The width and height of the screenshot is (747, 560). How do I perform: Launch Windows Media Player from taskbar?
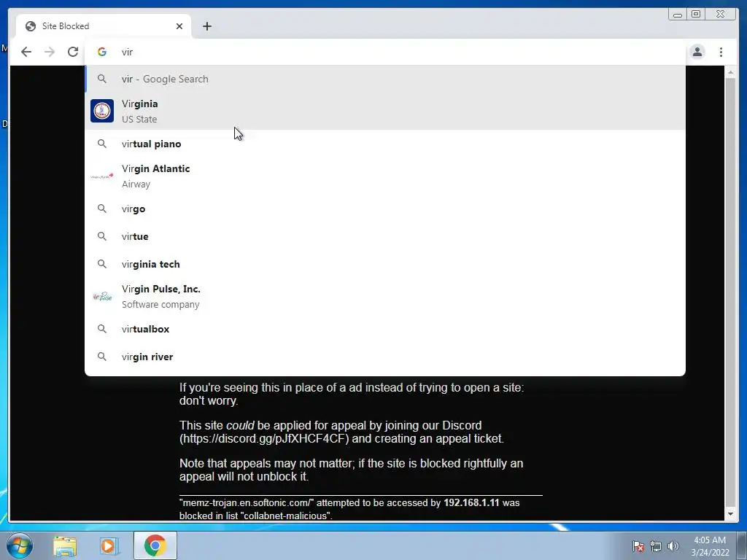(109, 545)
